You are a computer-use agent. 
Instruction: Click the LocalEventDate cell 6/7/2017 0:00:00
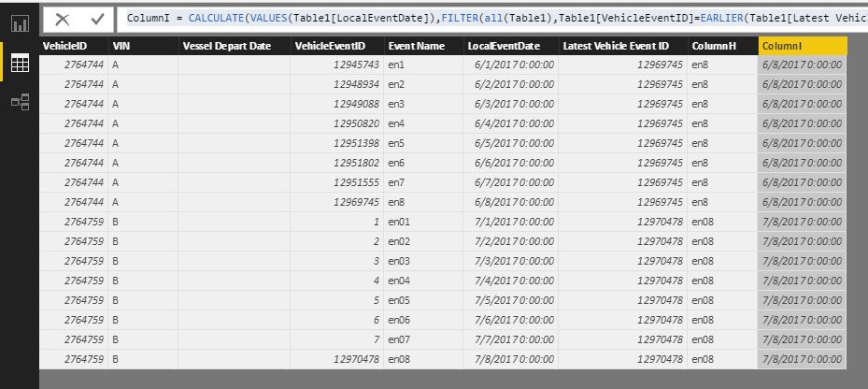511,182
